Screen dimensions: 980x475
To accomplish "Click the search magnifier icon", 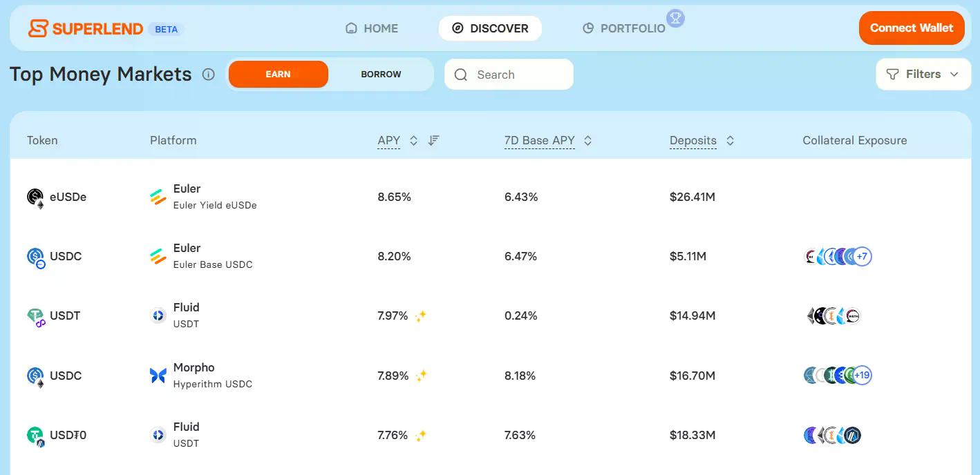I will (460, 74).
